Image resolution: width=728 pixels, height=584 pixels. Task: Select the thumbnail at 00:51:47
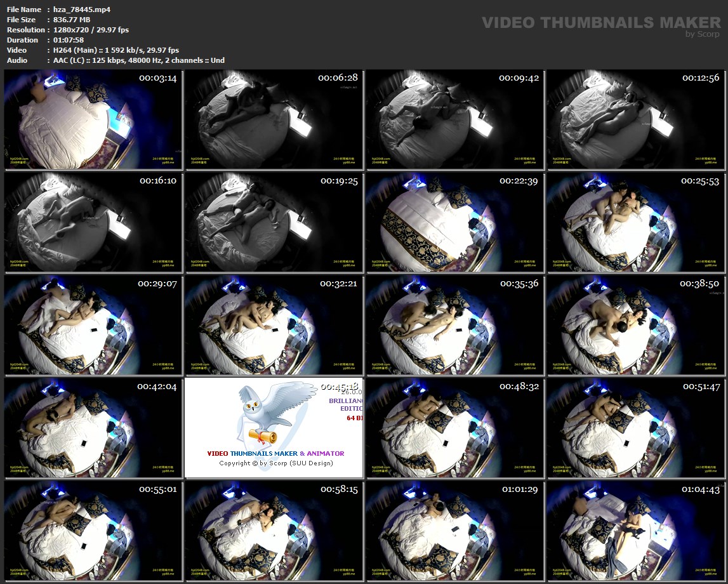pyautogui.click(x=635, y=428)
